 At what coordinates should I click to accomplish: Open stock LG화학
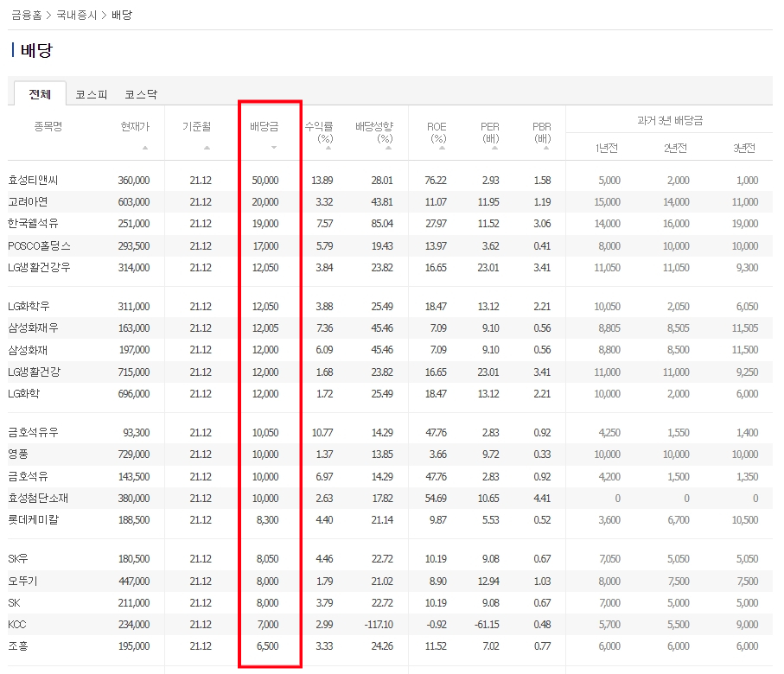[x=23, y=393]
